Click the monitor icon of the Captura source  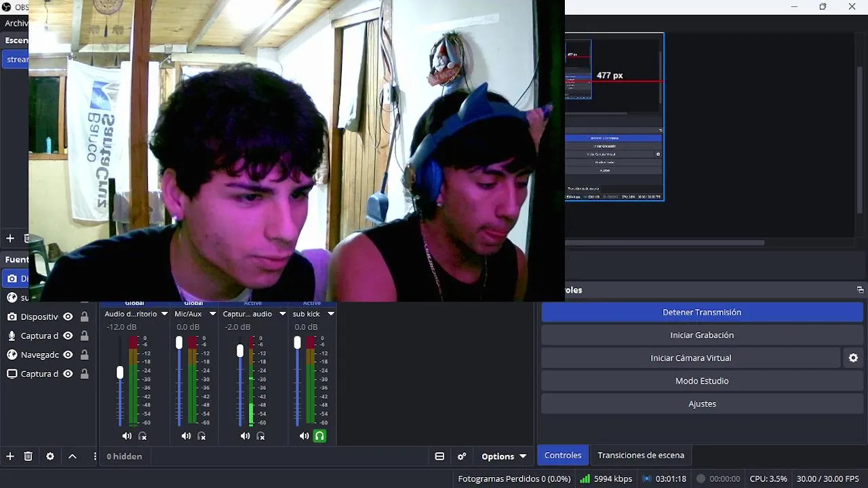click(x=12, y=373)
